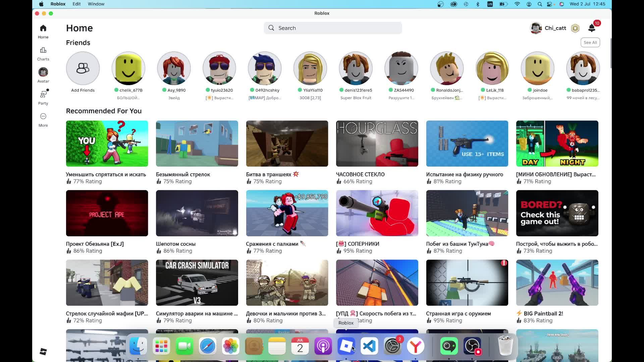Open the Robux hexagon icon
644x362 pixels.
(575, 28)
